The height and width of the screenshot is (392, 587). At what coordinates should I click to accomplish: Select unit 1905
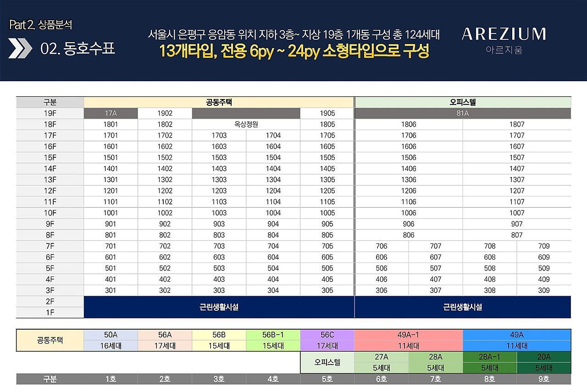coord(327,113)
